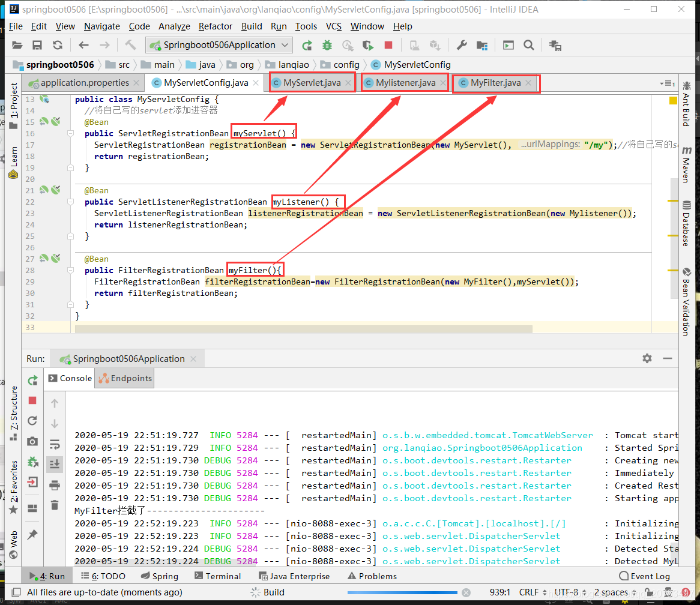Toggle scroll to end in console
This screenshot has width=700, height=605.
(55, 464)
